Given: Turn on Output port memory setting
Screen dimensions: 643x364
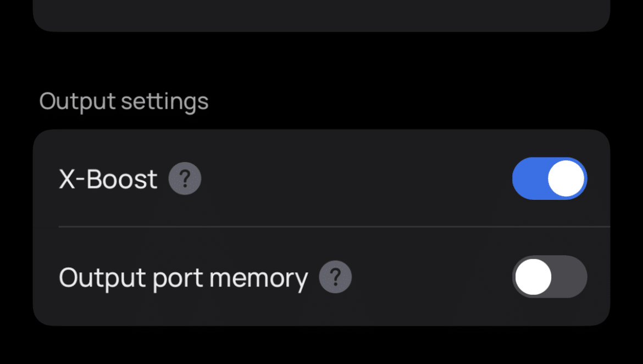Looking at the screenshot, I should point(550,277).
